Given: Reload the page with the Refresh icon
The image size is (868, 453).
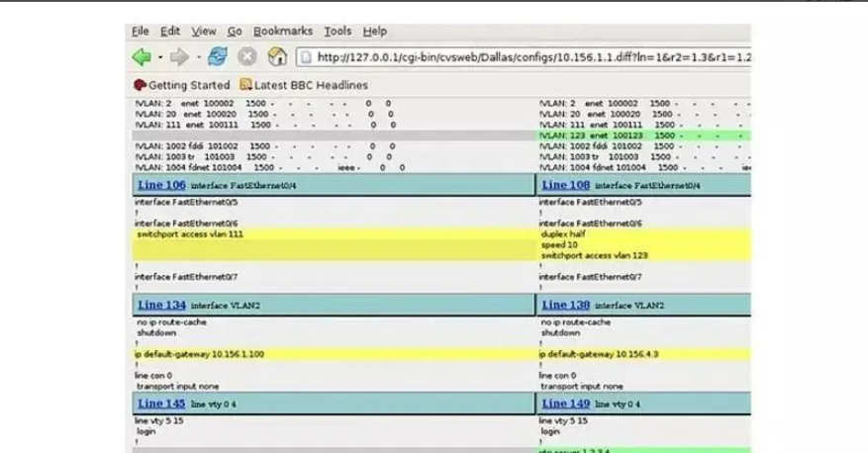Looking at the screenshot, I should [218, 56].
